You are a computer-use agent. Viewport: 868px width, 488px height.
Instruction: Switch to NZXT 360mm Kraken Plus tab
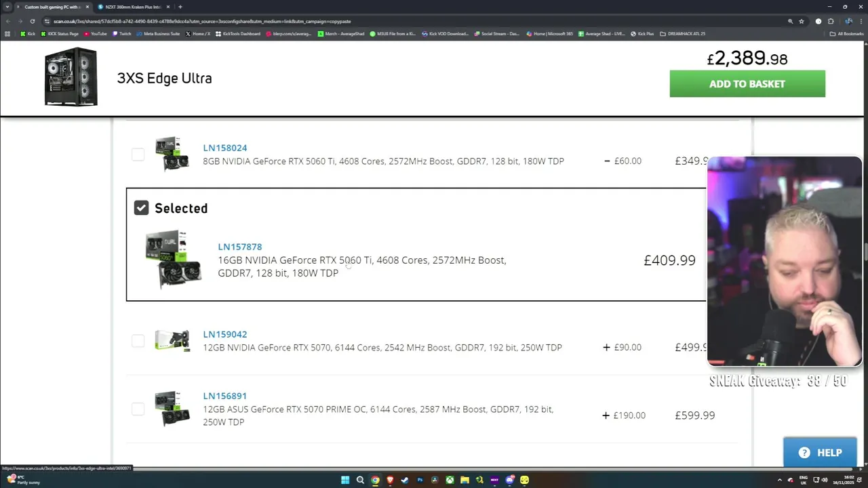[133, 7]
